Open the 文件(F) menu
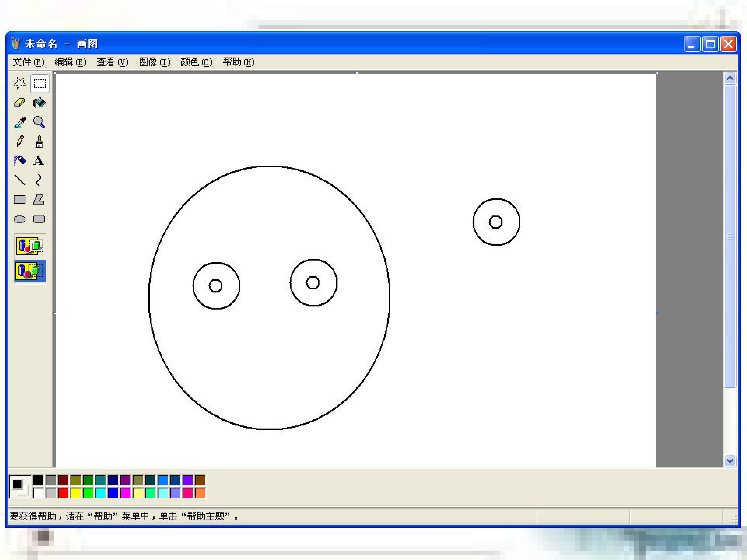 pyautogui.click(x=28, y=62)
